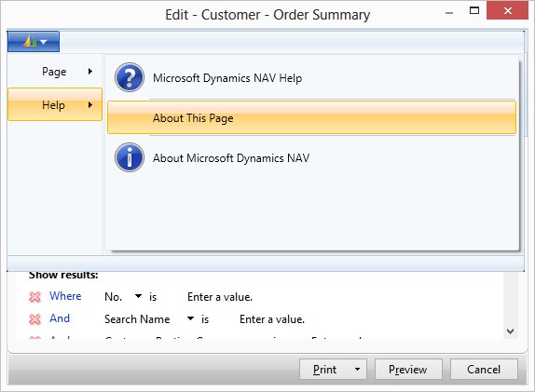535x392 pixels.
Task: Select the Help menu entry
Action: (x=55, y=104)
